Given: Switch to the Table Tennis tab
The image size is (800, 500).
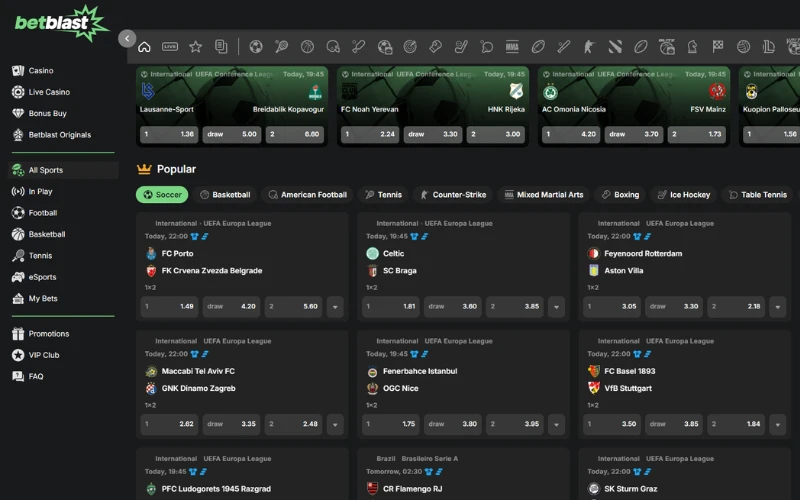Looking at the screenshot, I should pyautogui.click(x=758, y=194).
